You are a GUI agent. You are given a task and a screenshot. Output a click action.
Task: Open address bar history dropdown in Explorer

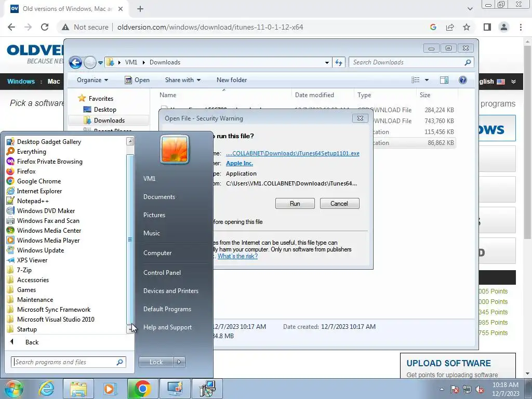327,62
